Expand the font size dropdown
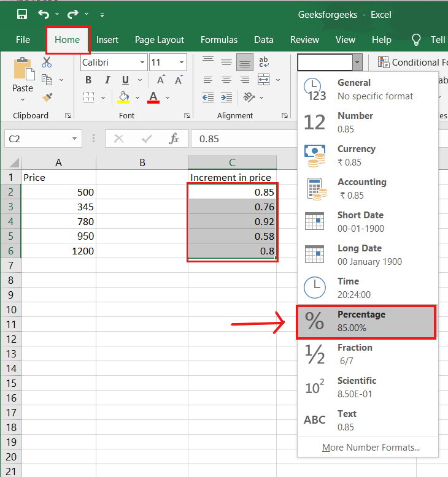 (x=182, y=62)
